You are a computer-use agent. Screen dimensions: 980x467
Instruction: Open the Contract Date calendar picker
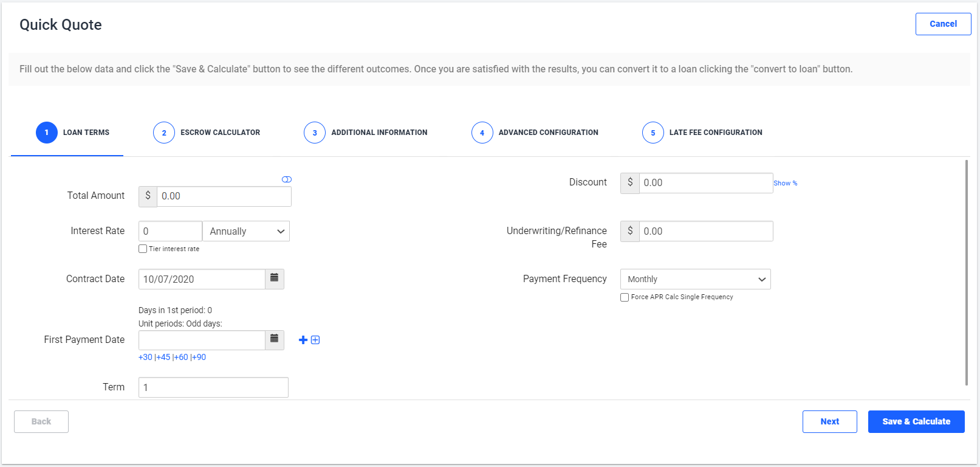[275, 279]
